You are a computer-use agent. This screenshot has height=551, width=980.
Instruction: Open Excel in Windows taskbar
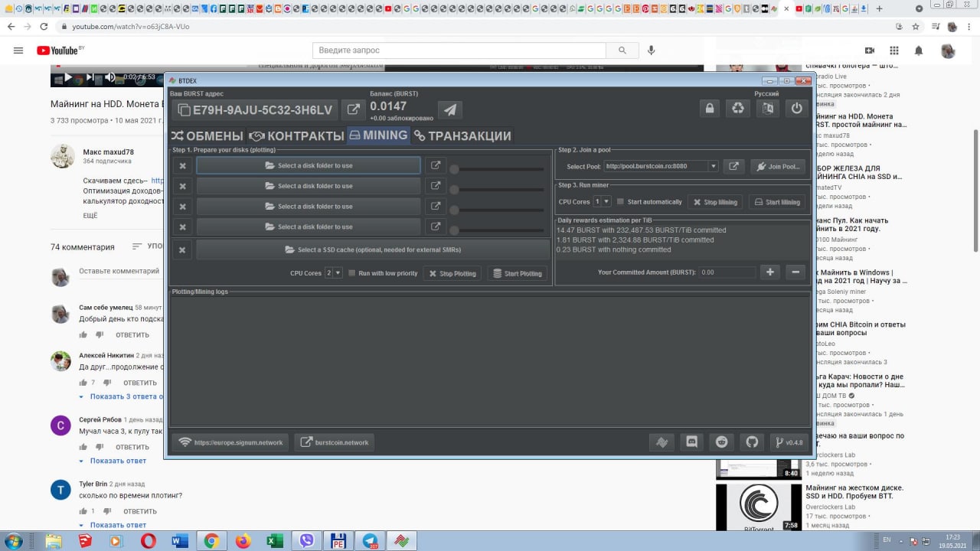(x=274, y=540)
